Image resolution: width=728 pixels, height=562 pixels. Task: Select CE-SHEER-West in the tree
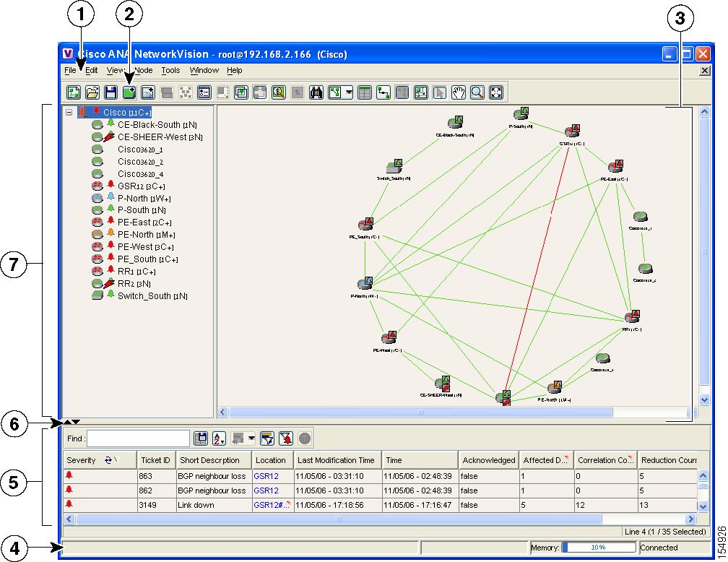[160, 137]
